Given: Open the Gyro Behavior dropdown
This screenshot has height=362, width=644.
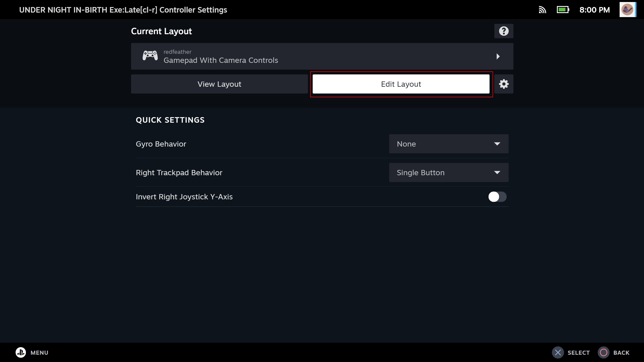Looking at the screenshot, I should [x=449, y=144].
